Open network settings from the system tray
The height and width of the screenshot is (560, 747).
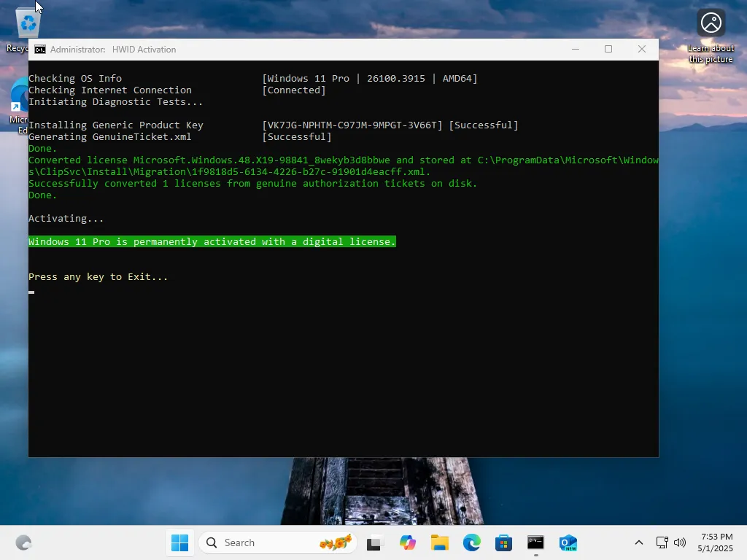662,542
